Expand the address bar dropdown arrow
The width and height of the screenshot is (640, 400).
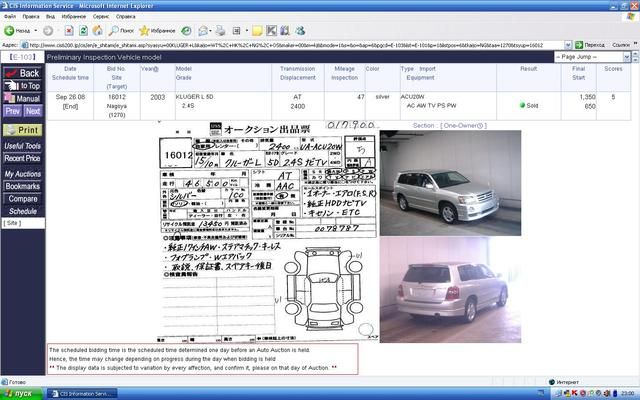568,45
